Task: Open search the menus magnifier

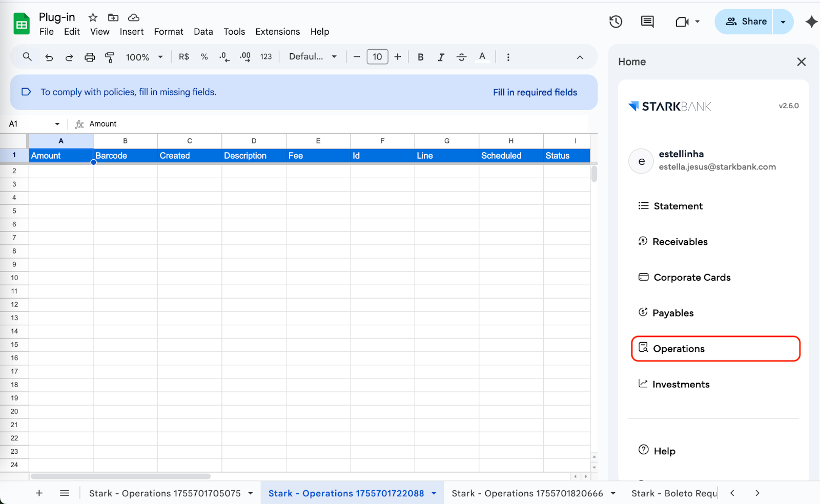Action: [27, 57]
